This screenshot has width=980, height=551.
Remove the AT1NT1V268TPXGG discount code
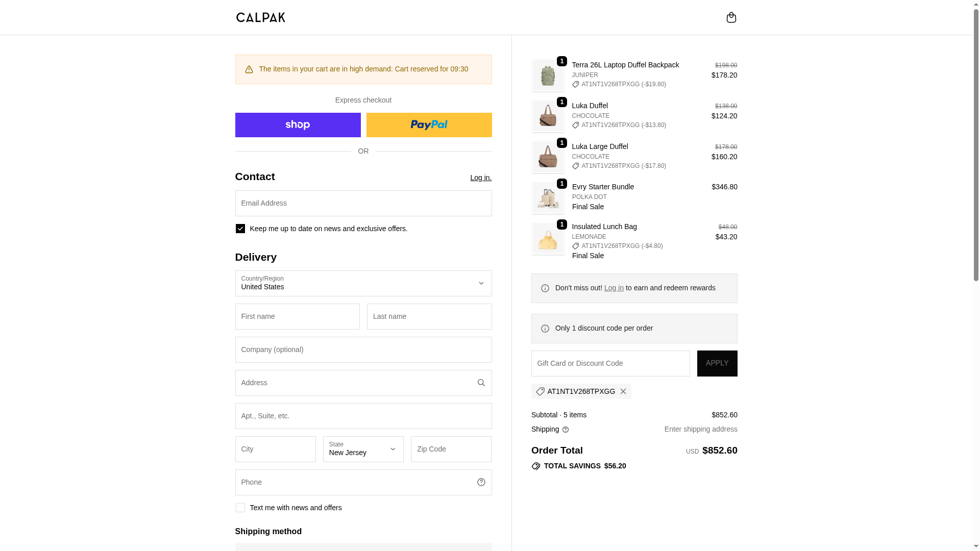pos(623,391)
